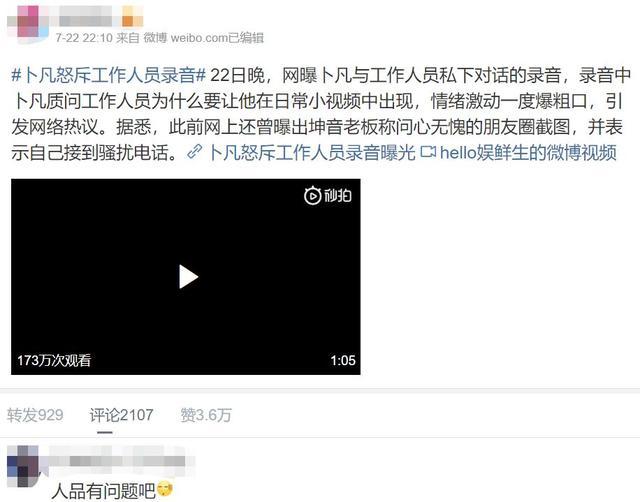
Task: Click the 7-22 22:10 post timestamp
Action: tap(84, 38)
